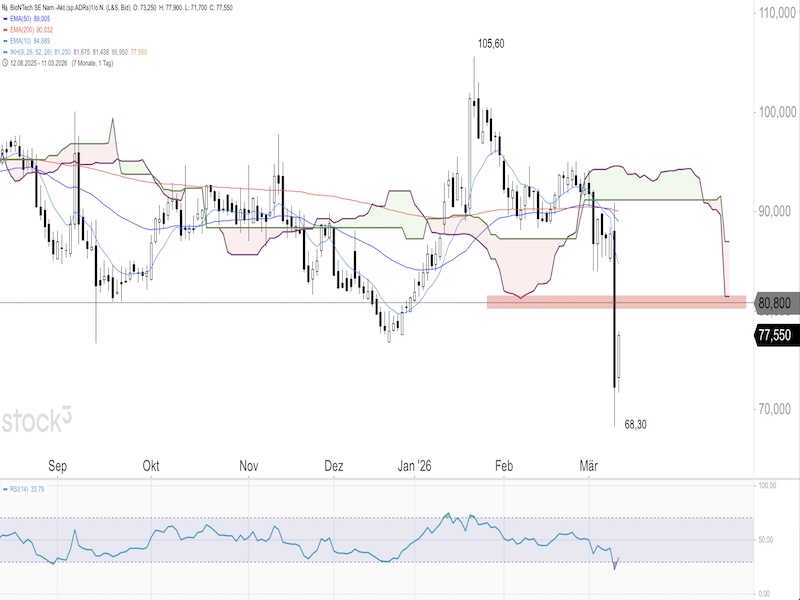Click the EMA(50) dark blue legend marker
Viewport: 800px width, 600px height.
[6, 20]
